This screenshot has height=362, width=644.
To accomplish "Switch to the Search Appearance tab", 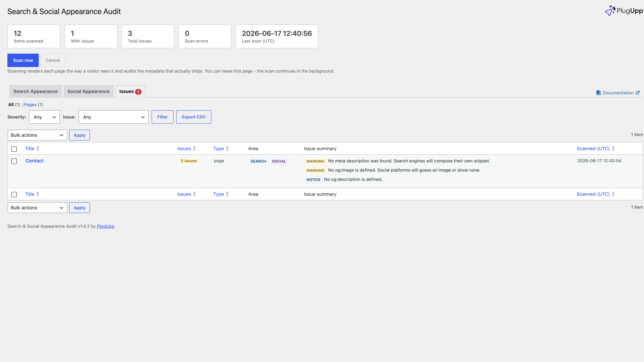I will point(36,92).
